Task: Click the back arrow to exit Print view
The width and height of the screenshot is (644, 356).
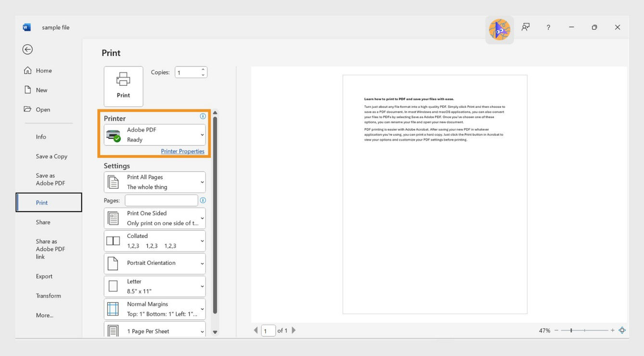Action: (27, 49)
